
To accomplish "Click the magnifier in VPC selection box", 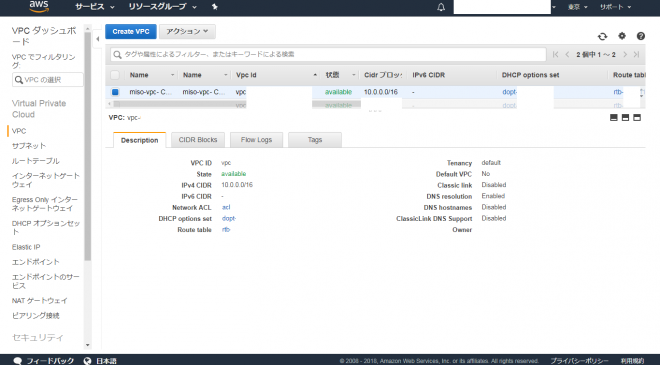I will 19,80.
